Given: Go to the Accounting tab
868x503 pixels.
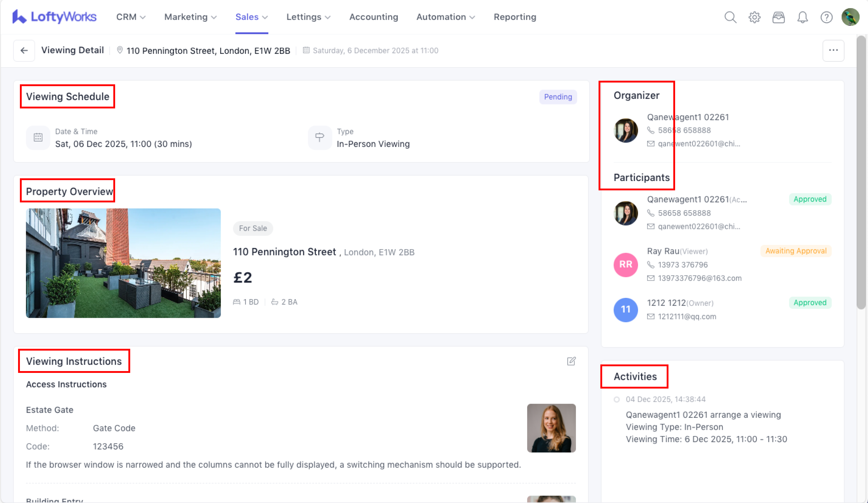Looking at the screenshot, I should 373,17.
